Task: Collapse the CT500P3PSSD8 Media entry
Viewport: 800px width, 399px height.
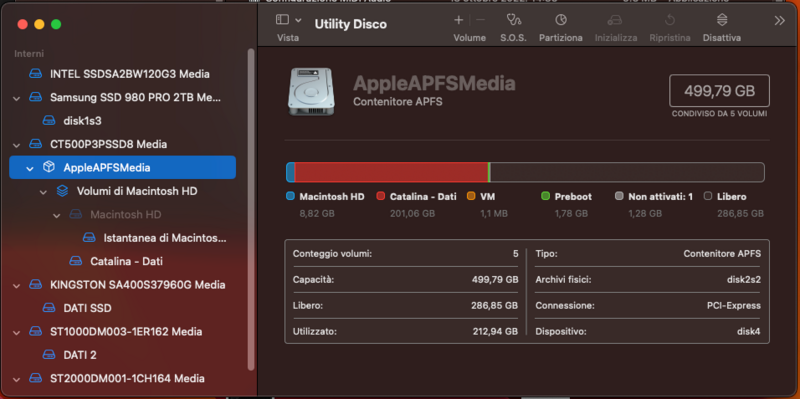Action: [16, 145]
